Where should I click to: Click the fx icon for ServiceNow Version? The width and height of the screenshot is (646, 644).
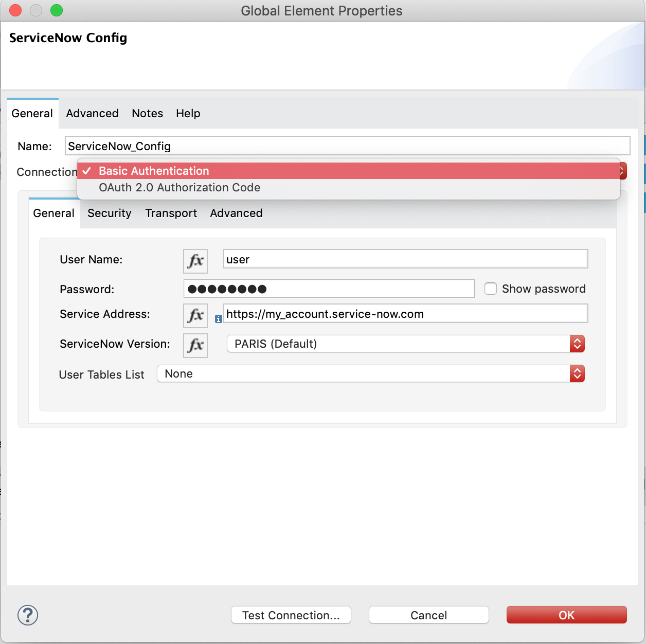point(195,345)
